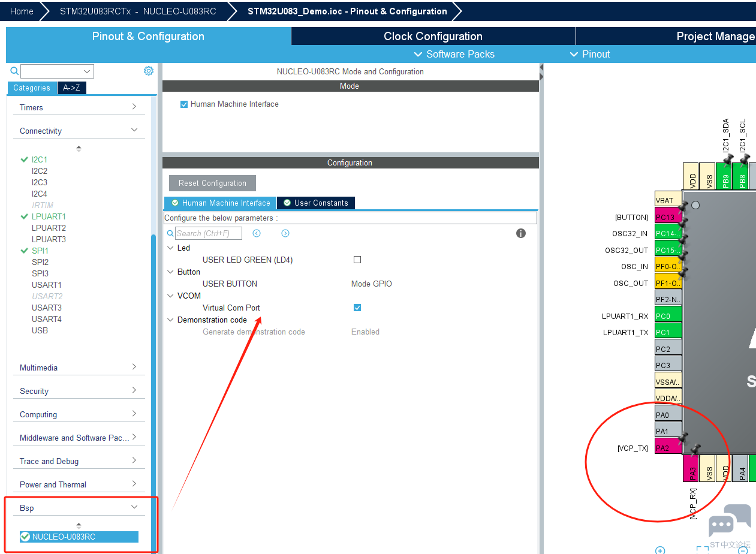
Task: Collapse the Bsp category
Action: pyautogui.click(x=79, y=508)
